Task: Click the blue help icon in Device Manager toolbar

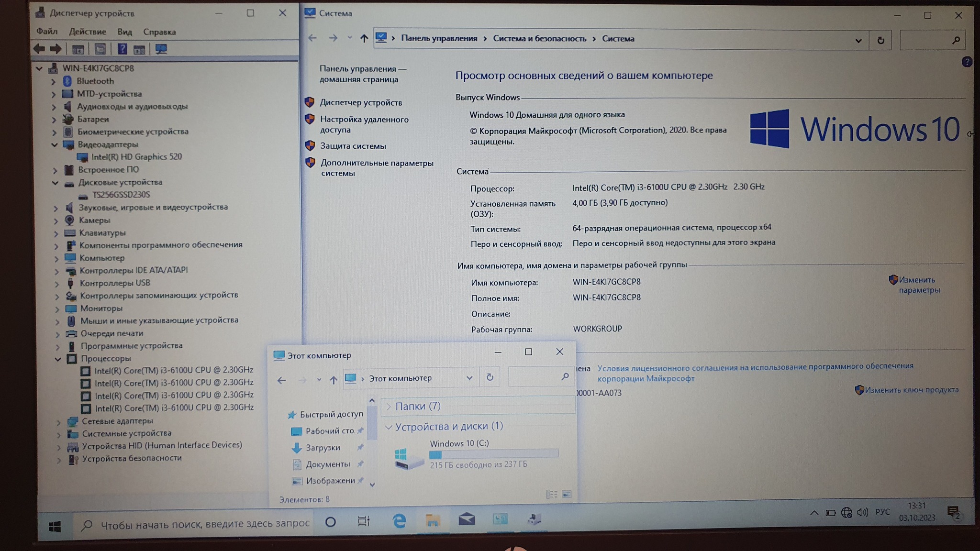Action: click(122, 49)
